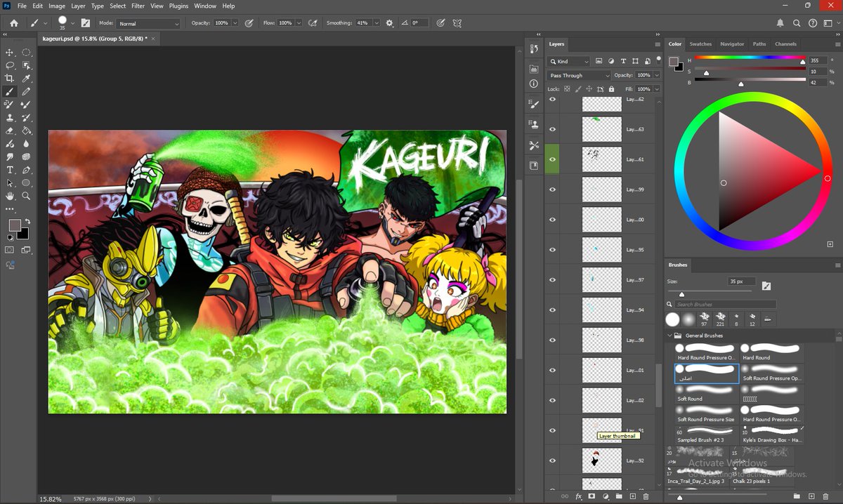
Task: Open the brush Mode dropdown
Action: pyautogui.click(x=148, y=23)
